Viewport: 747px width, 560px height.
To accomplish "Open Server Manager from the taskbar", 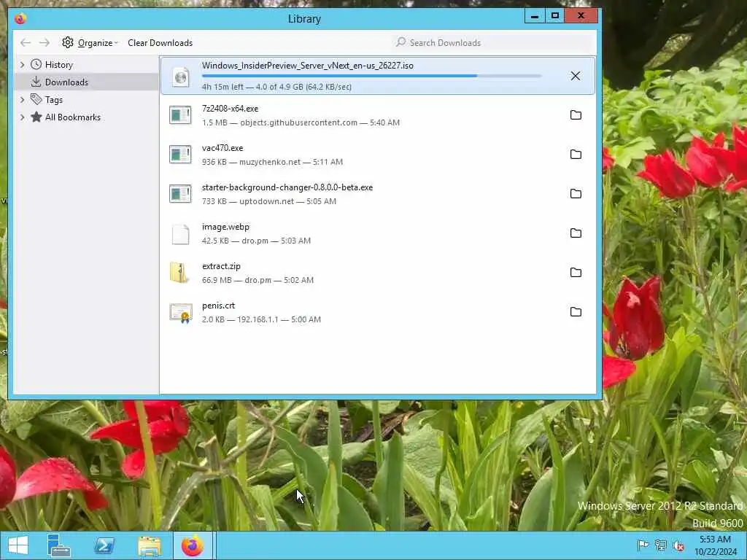I will tap(59, 545).
